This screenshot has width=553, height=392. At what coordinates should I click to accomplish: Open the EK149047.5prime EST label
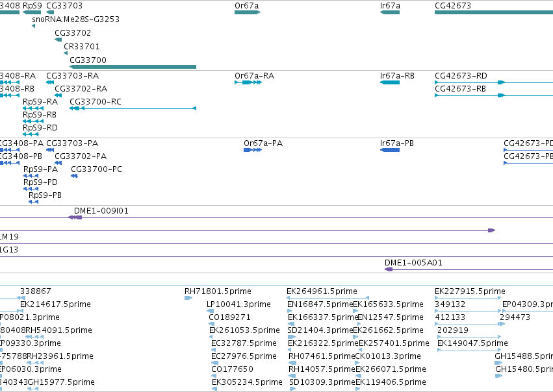(472, 343)
